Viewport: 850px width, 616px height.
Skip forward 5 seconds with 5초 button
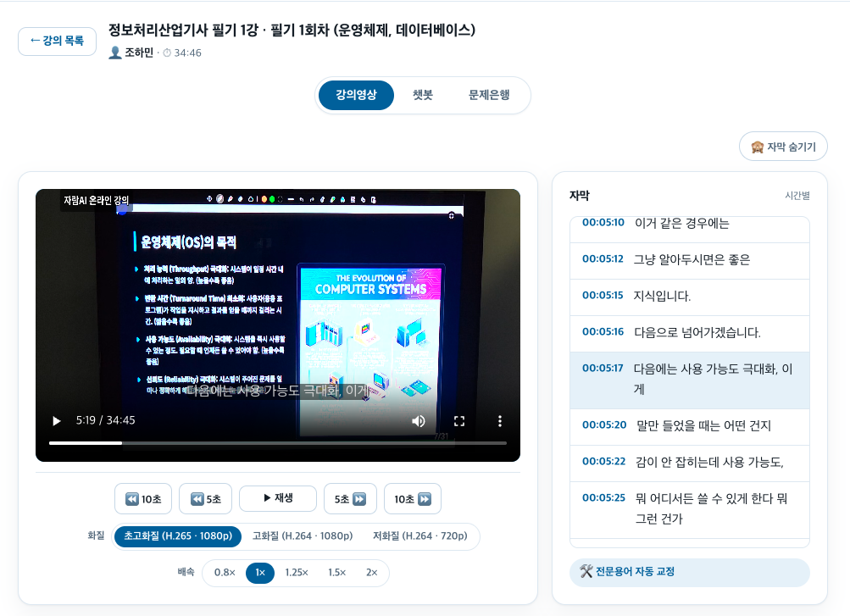click(x=350, y=499)
